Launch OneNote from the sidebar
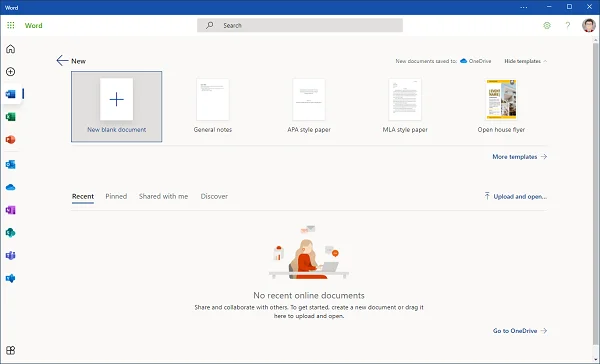 (11, 210)
